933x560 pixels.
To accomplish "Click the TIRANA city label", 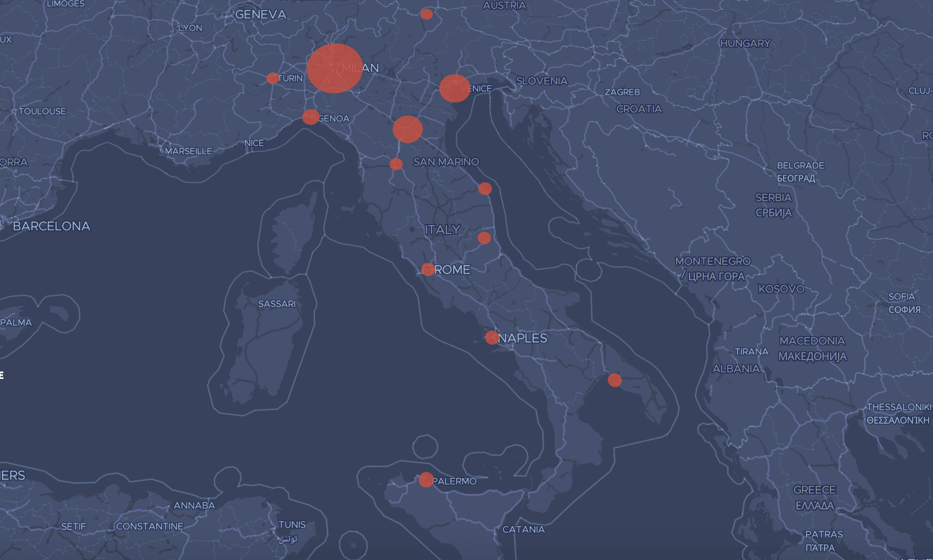I will [751, 352].
